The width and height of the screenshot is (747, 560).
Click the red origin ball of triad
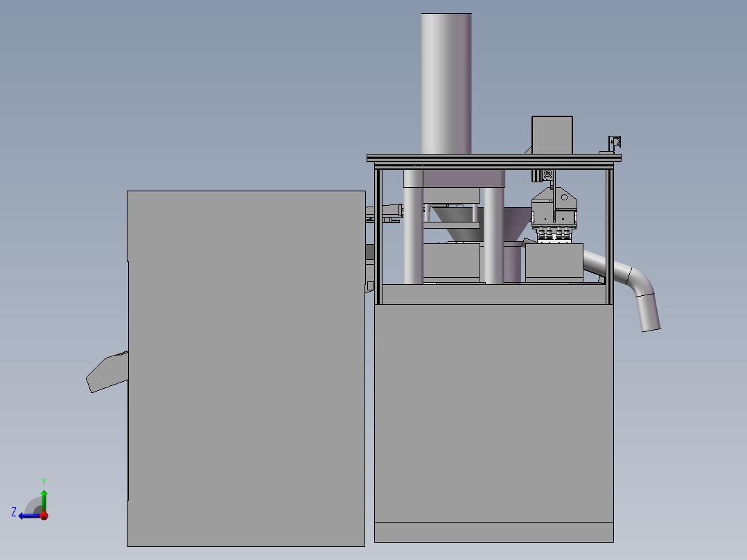pos(44,516)
